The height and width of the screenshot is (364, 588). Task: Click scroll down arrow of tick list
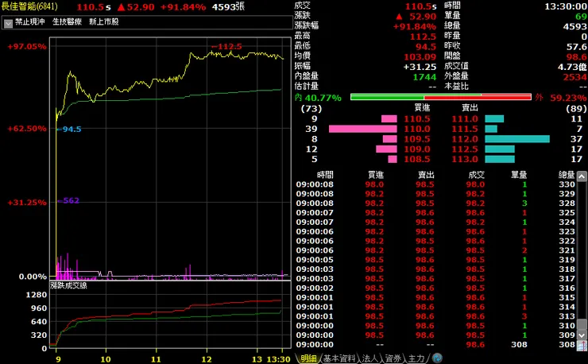pos(582,335)
